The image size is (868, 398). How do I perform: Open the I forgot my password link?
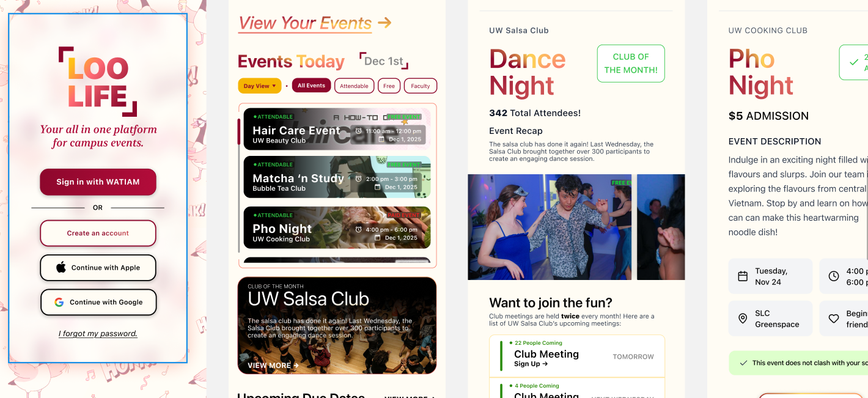coord(98,333)
